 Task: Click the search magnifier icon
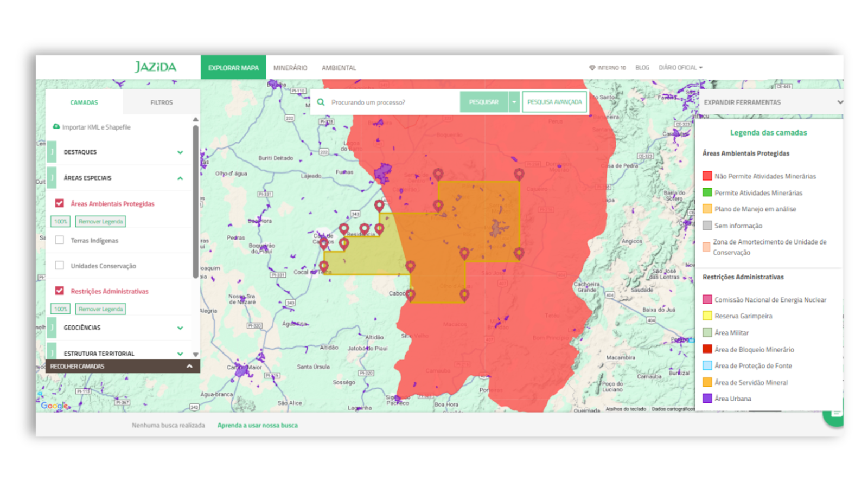[x=321, y=102]
